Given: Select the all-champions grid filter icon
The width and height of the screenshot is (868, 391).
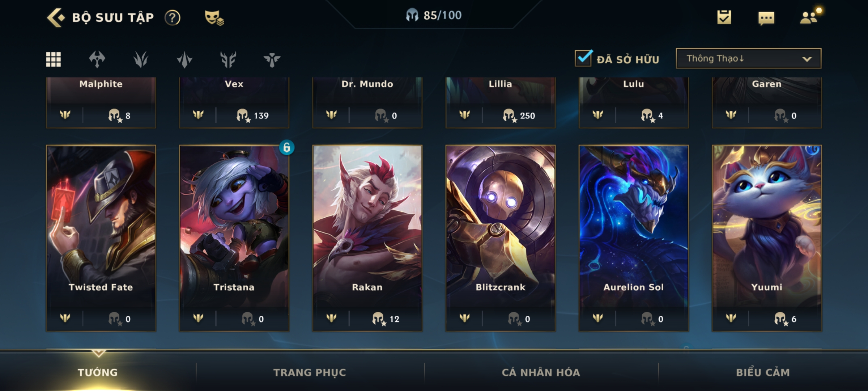Looking at the screenshot, I should point(53,59).
